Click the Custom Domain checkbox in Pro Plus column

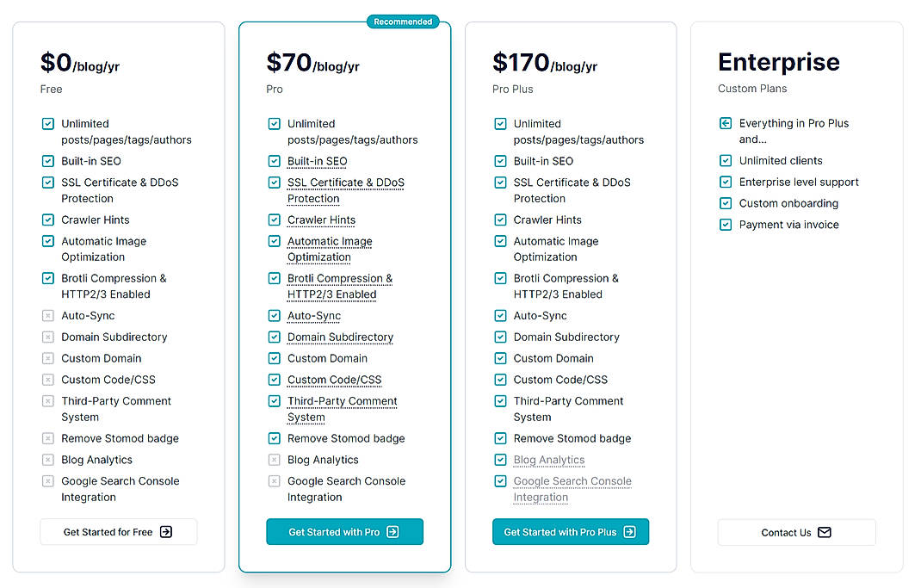499,358
